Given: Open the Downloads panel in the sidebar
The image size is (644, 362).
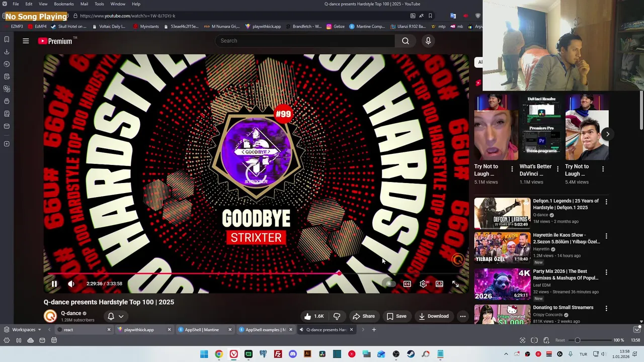Looking at the screenshot, I should [x=7, y=52].
